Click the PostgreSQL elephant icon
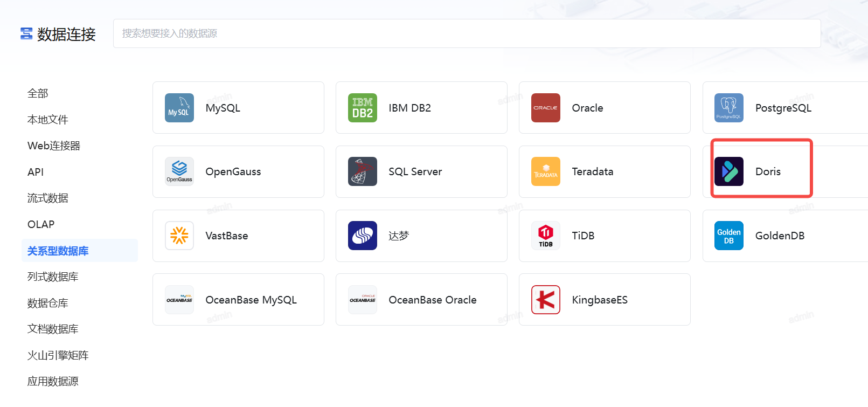The image size is (868, 407). 729,108
